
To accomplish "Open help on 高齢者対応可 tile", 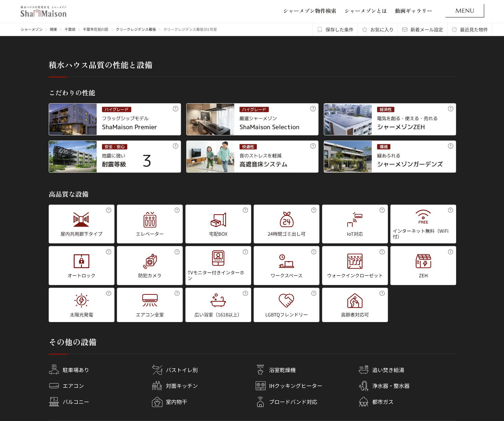I will coord(382,293).
